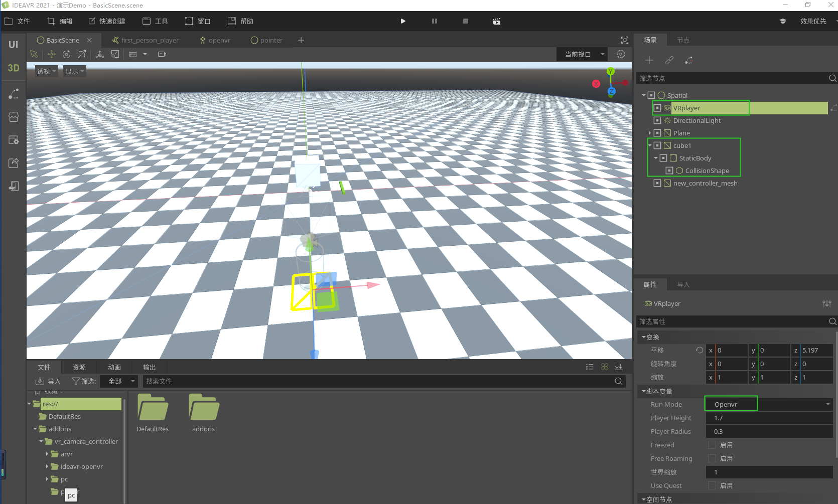Screen dimensions: 838x504
Task: Expand the arvr folder
Action: pos(47,454)
